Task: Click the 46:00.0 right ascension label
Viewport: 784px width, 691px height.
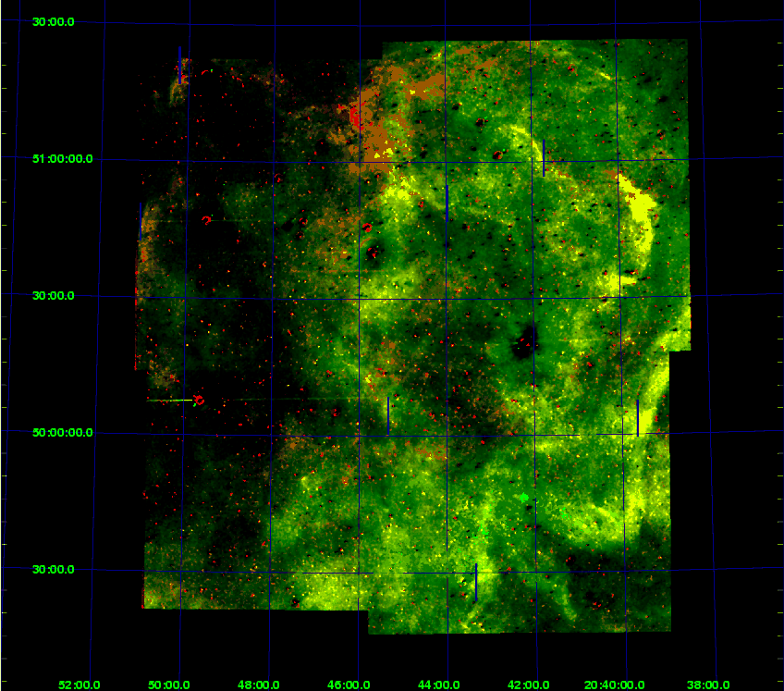Action: pyautogui.click(x=349, y=685)
